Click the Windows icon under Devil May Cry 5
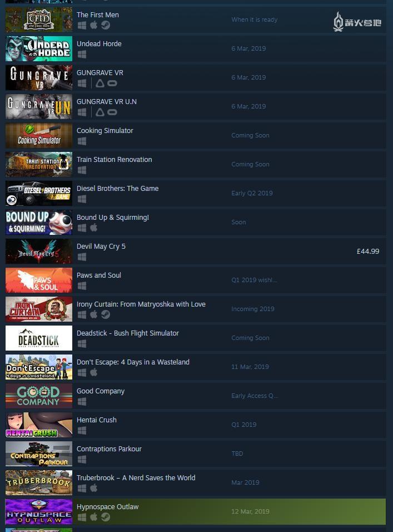The width and height of the screenshot is (393, 532). tap(82, 257)
